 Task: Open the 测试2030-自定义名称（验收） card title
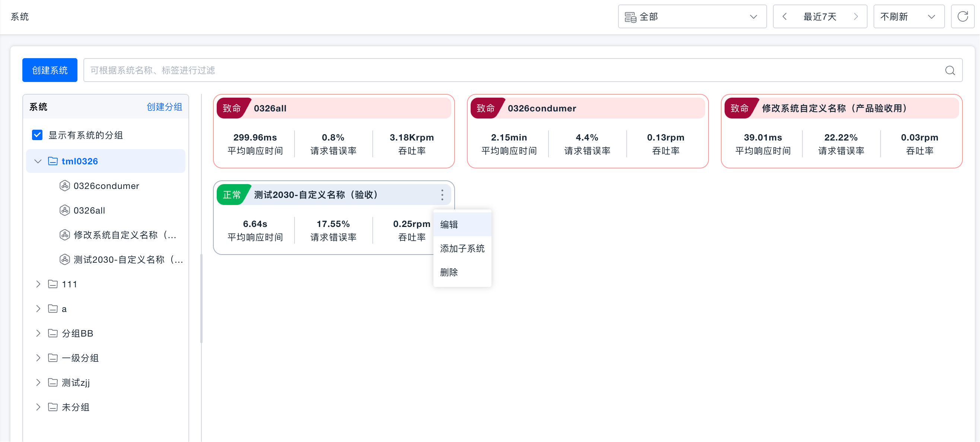[x=316, y=195]
